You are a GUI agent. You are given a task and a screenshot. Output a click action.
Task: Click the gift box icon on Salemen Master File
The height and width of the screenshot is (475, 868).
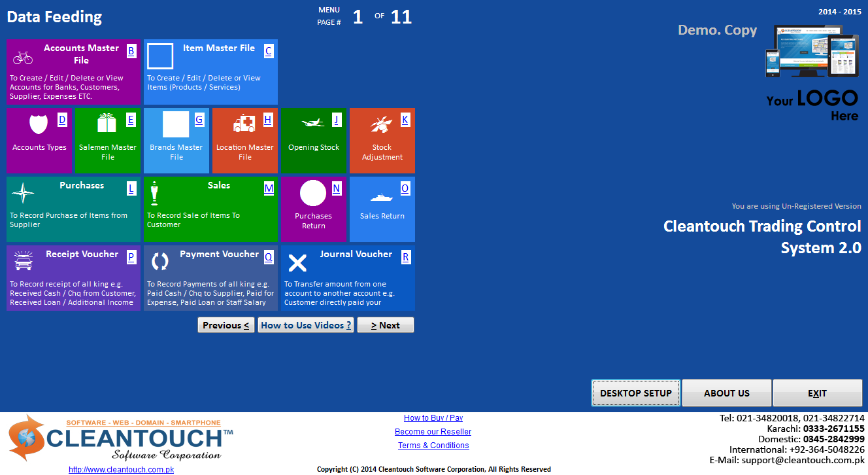point(107,123)
